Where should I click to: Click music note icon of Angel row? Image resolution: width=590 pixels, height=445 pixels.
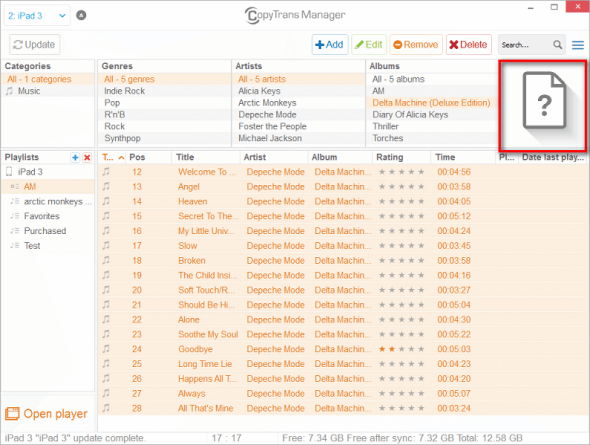106,187
